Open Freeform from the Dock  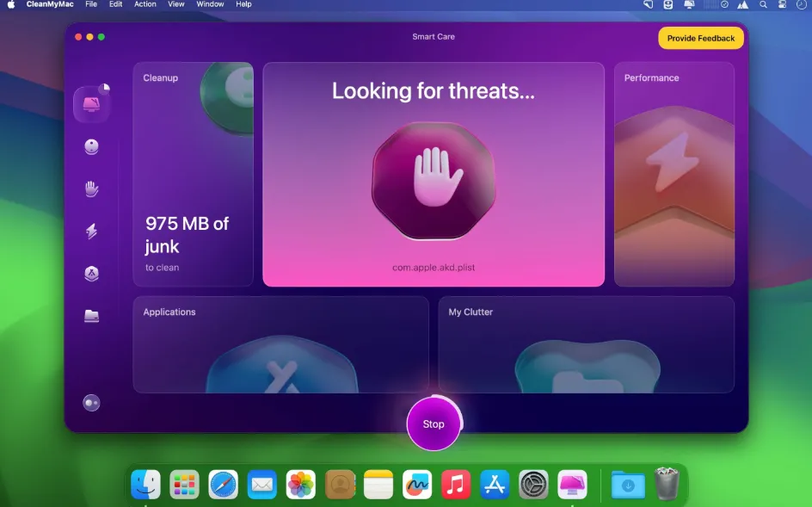coord(417,485)
